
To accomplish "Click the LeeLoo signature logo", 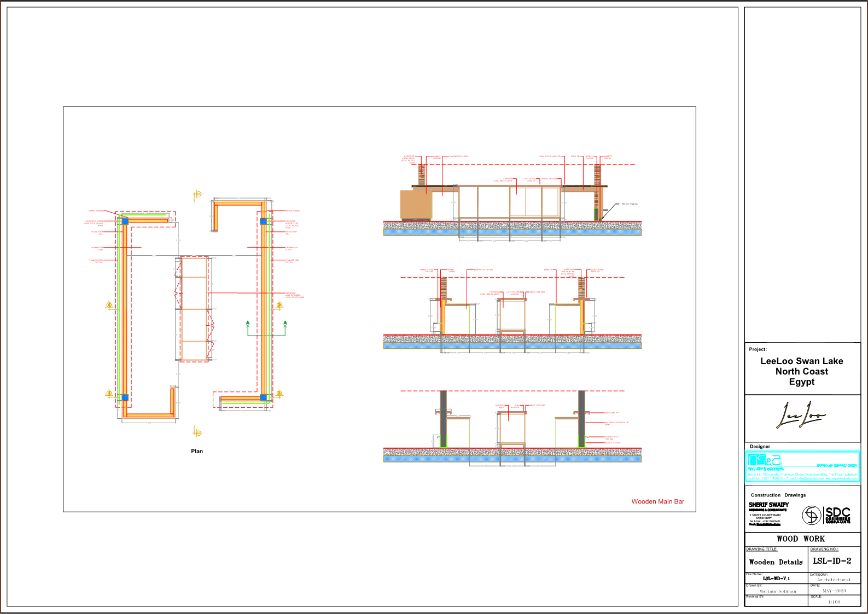I will [801, 416].
